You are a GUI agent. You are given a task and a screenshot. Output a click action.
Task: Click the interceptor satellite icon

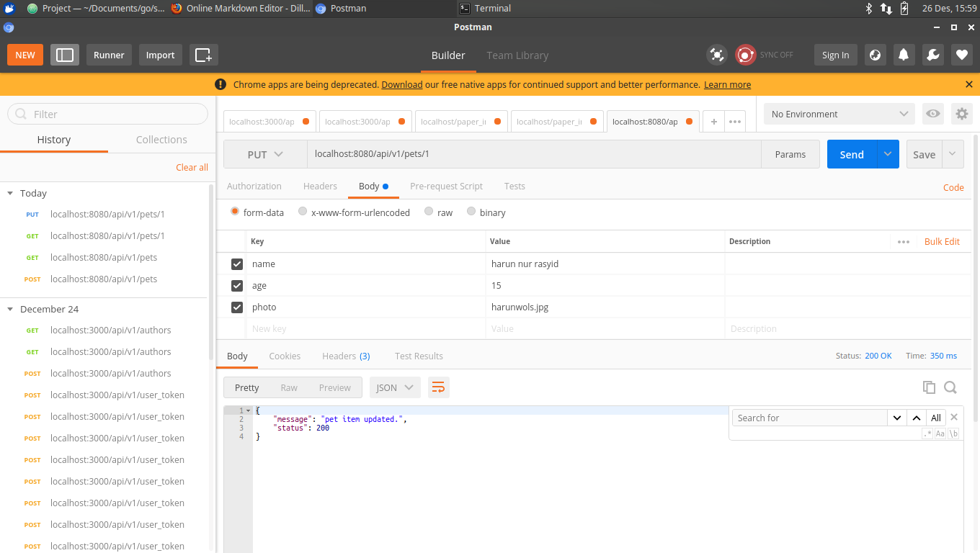(x=717, y=55)
